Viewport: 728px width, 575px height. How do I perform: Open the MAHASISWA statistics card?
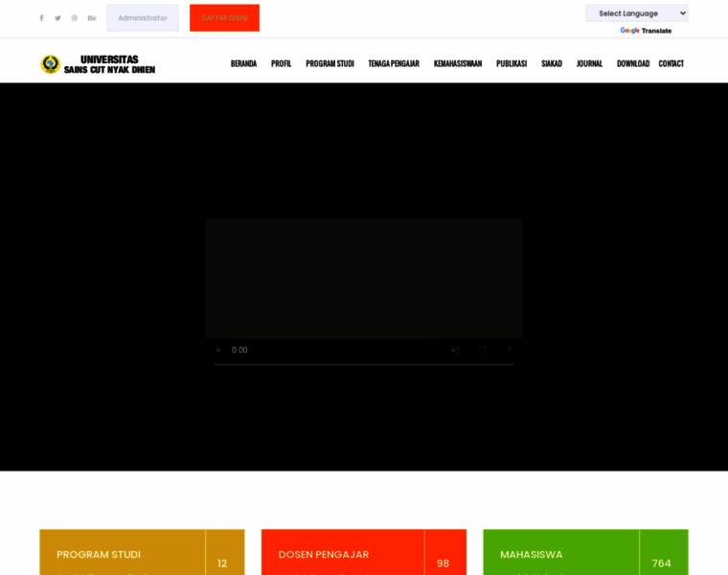click(585, 552)
